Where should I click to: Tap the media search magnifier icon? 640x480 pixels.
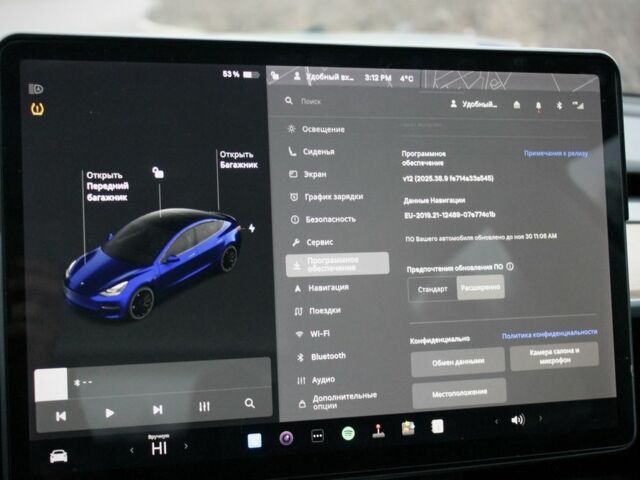click(x=249, y=404)
